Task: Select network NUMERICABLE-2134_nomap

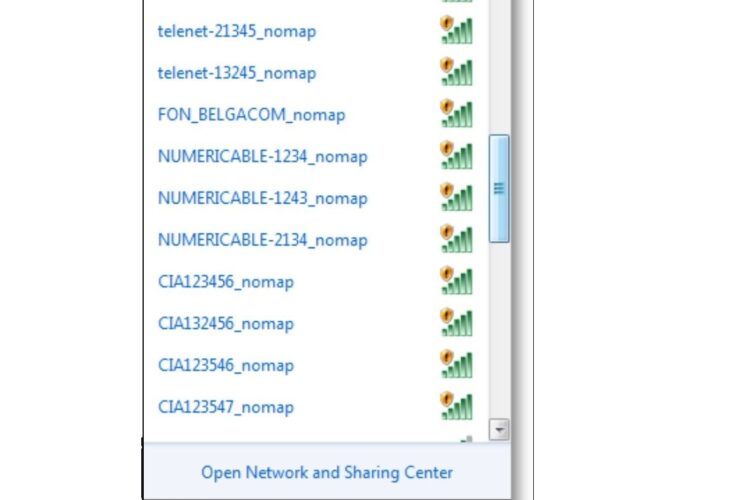Action: point(262,240)
